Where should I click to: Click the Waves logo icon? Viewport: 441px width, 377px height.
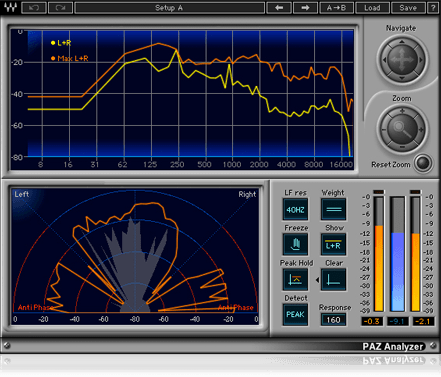[10, 7]
